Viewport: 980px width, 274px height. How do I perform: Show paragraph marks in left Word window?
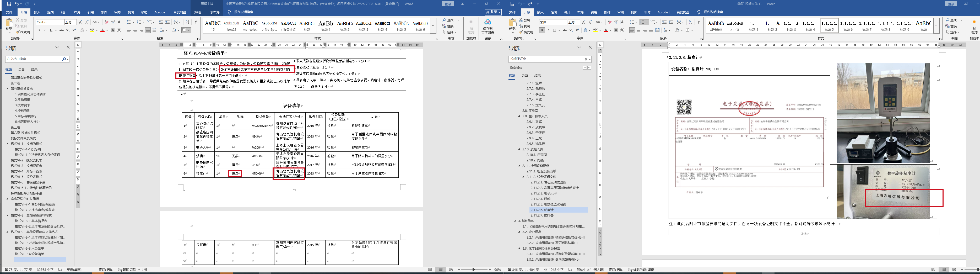click(x=196, y=22)
